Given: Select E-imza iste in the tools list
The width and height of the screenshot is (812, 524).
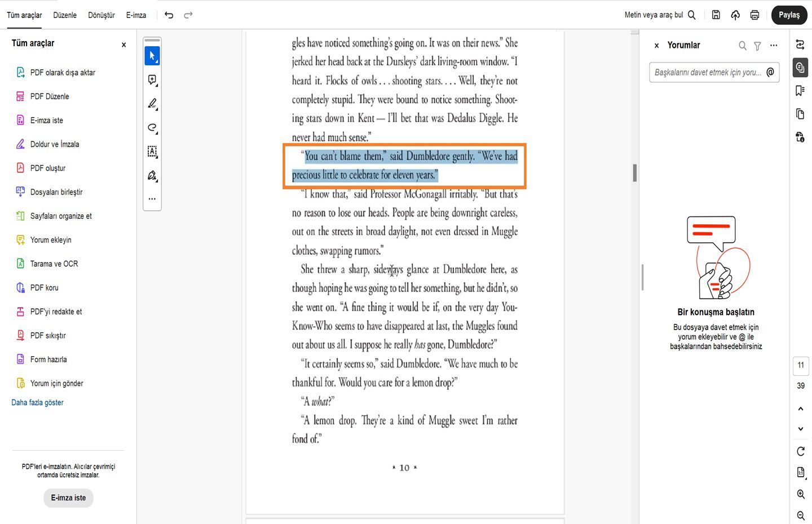Looking at the screenshot, I should pos(39,121).
